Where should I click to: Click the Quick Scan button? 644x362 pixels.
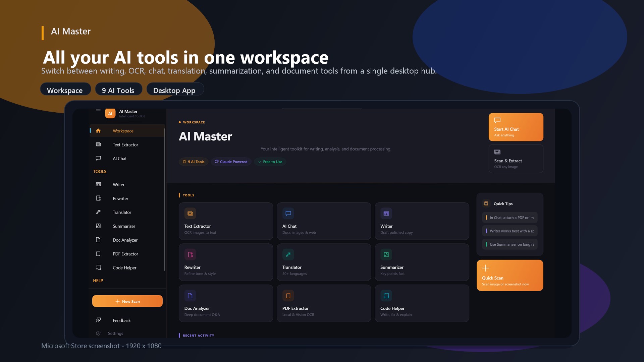(510, 275)
